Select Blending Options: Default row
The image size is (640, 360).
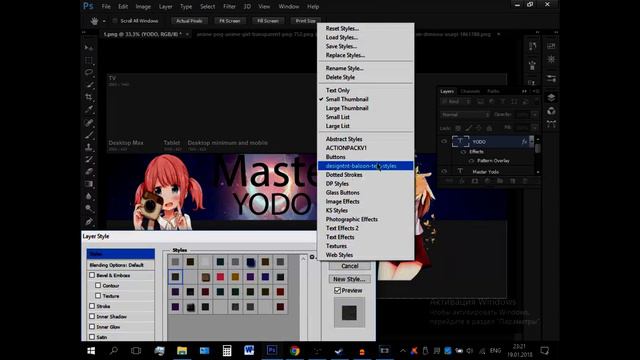[121, 265]
